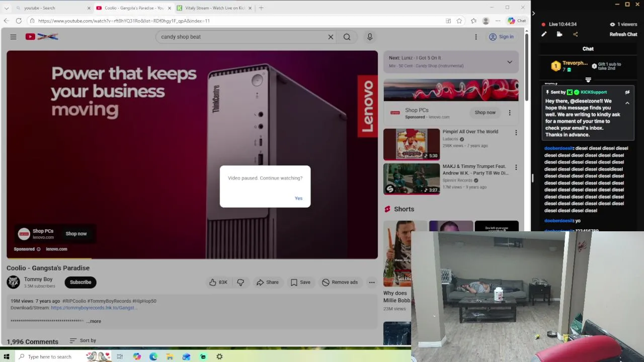This screenshot has width=644, height=362.
Task: Open File Explorer from the taskbar
Action: [x=170, y=356]
